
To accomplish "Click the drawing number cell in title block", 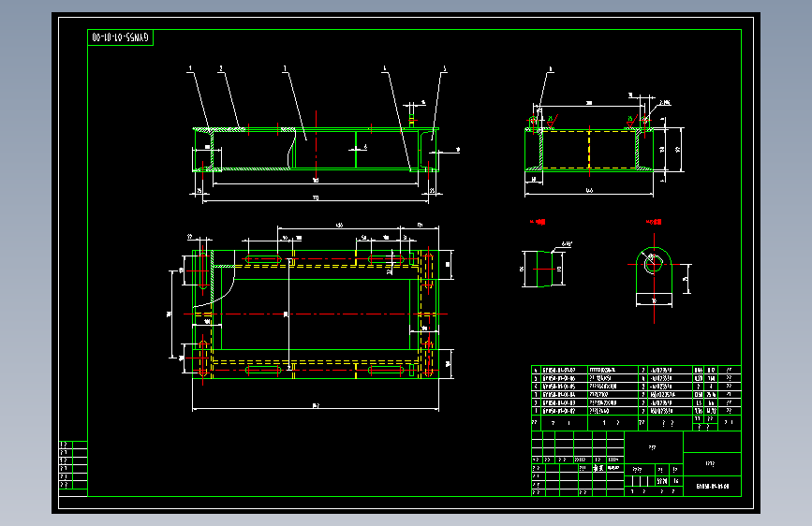I will point(712,487).
